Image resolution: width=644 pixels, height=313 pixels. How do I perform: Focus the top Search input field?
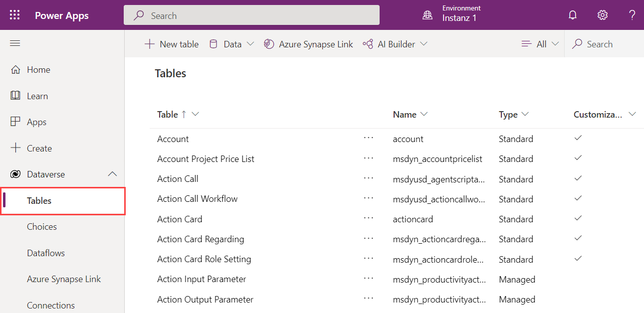point(251,15)
